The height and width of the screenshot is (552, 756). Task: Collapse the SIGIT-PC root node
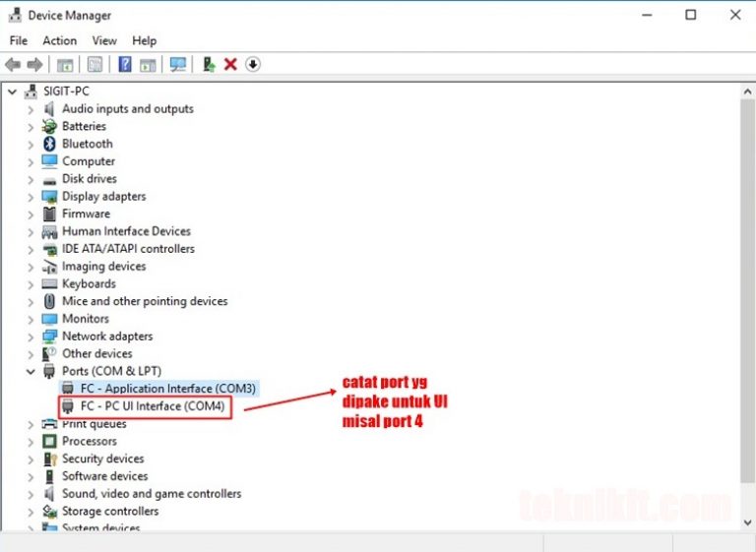pos(12,92)
